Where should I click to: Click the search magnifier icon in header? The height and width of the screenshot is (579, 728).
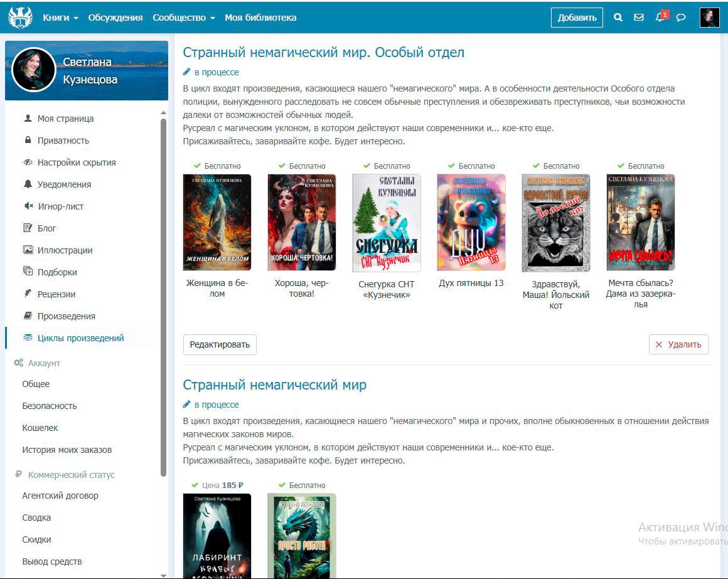(618, 18)
